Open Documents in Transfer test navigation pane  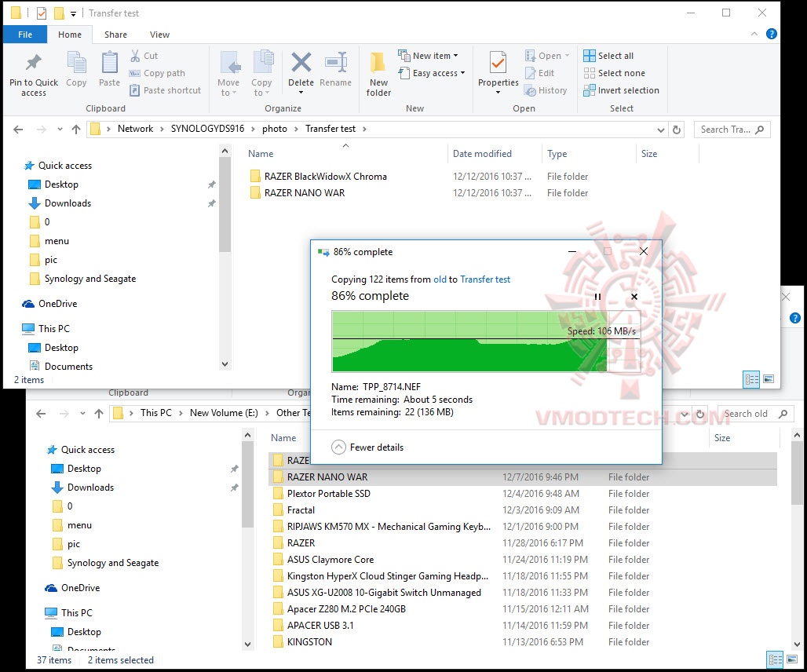pyautogui.click(x=68, y=367)
